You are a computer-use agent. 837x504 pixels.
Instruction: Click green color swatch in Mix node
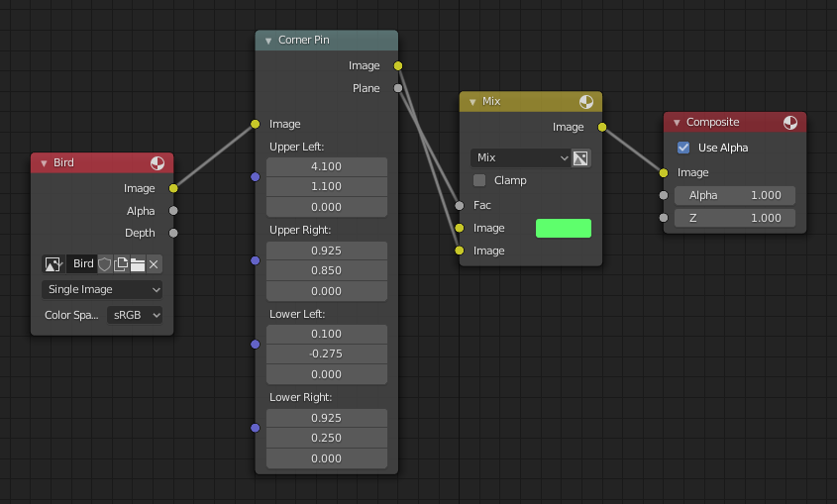click(564, 229)
